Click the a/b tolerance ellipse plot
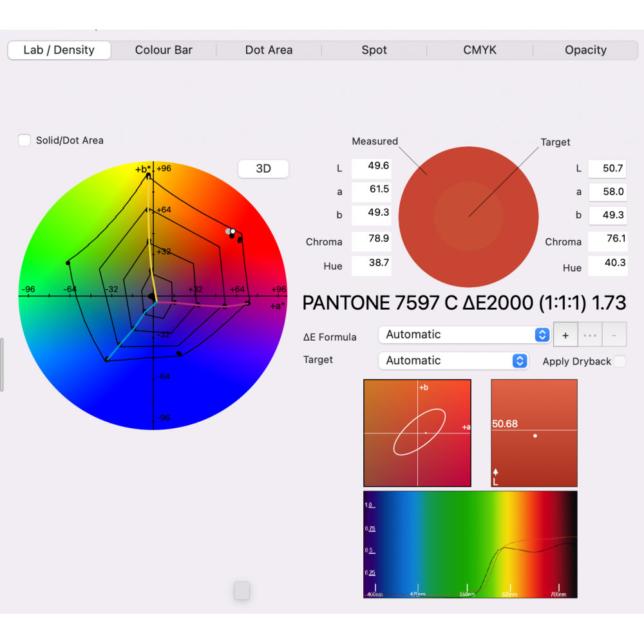Screen dimensions: 644x644 [417, 433]
